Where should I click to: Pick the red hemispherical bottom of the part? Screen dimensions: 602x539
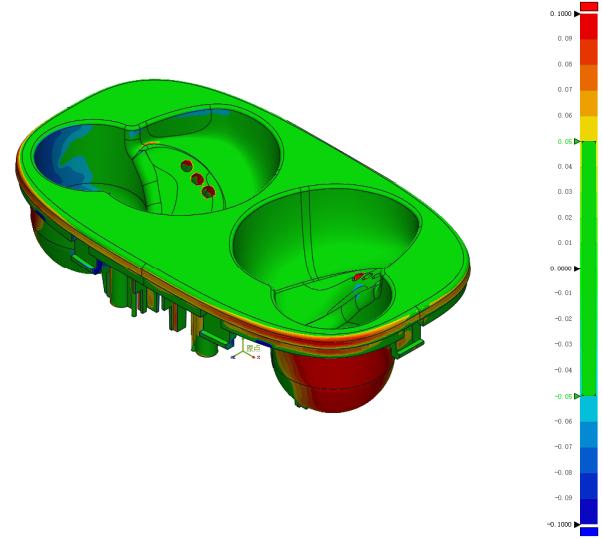coord(335,375)
